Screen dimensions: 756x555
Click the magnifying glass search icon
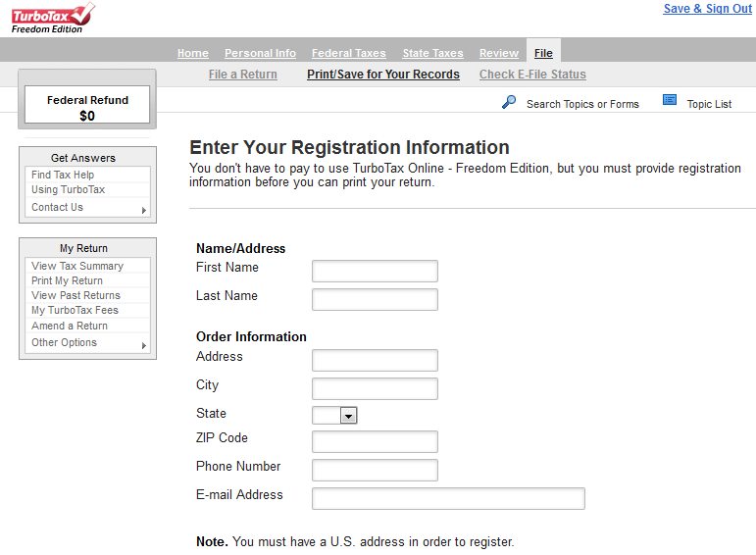coord(509,102)
